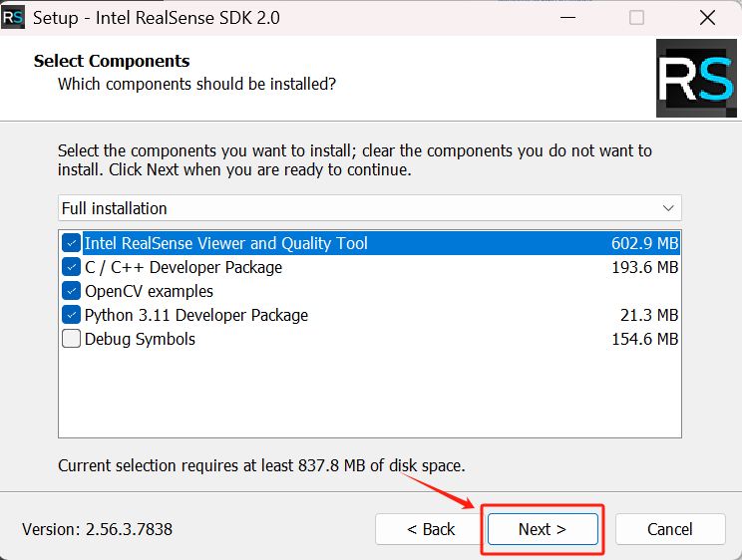Close the Setup window
Screen dimensions: 742x560
[707, 18]
